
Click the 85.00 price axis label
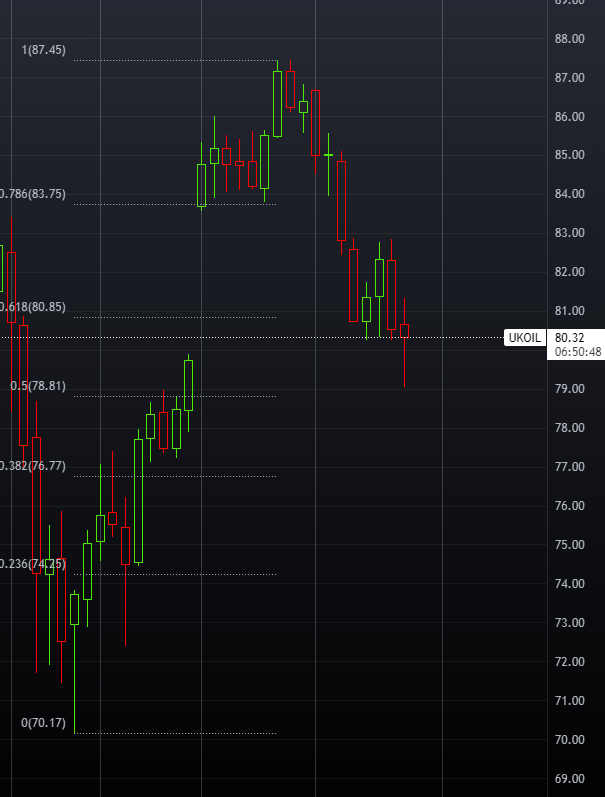[569, 155]
